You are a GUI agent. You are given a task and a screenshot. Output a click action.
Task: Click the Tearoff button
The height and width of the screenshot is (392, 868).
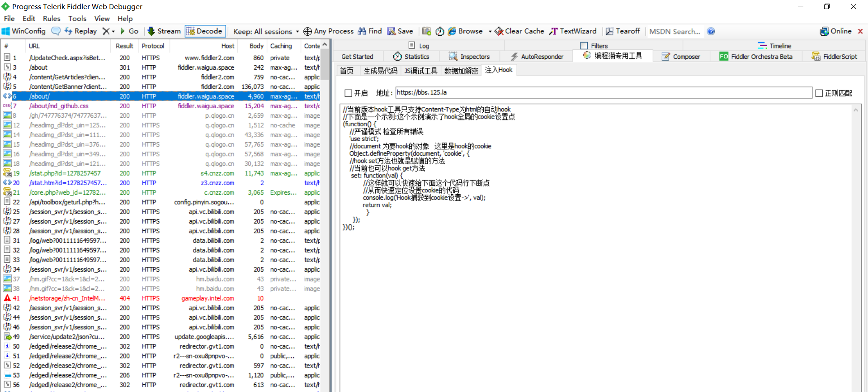[623, 31]
